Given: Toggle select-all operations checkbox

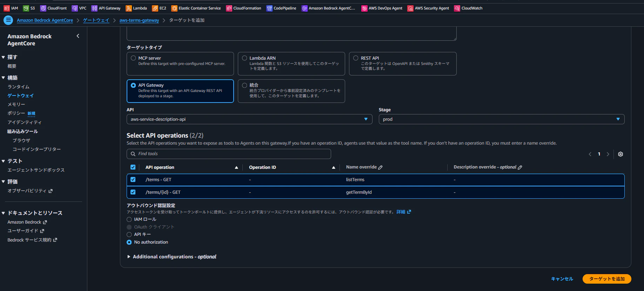Looking at the screenshot, I should (x=133, y=167).
